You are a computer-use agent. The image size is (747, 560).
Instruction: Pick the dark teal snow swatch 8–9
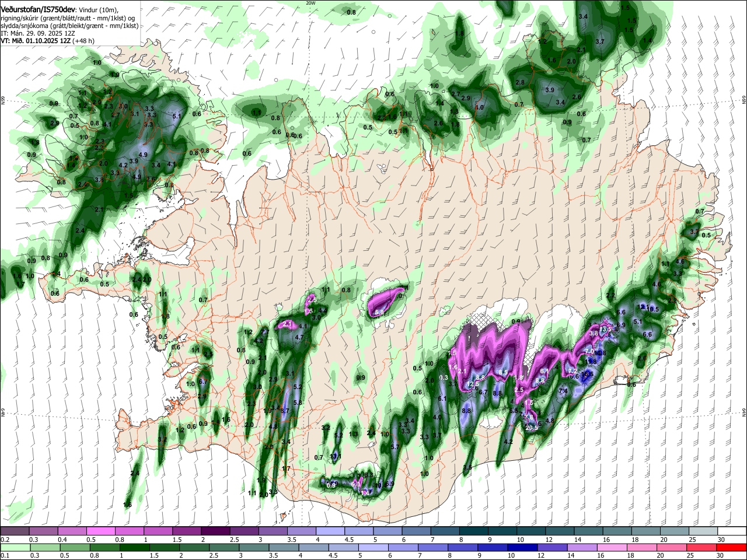(473, 531)
